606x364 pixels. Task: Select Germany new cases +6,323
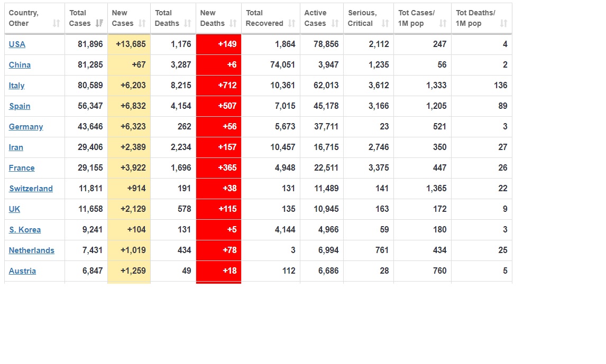pyautogui.click(x=133, y=127)
